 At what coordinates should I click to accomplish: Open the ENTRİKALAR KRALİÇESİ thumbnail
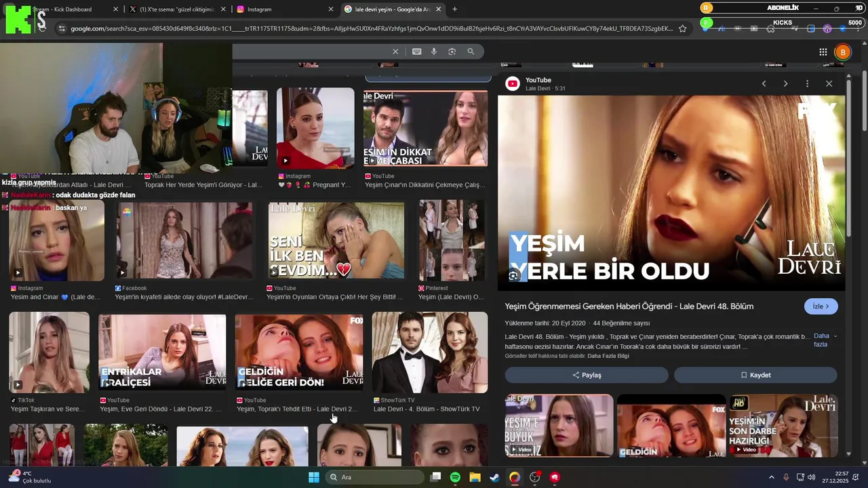[x=162, y=353]
